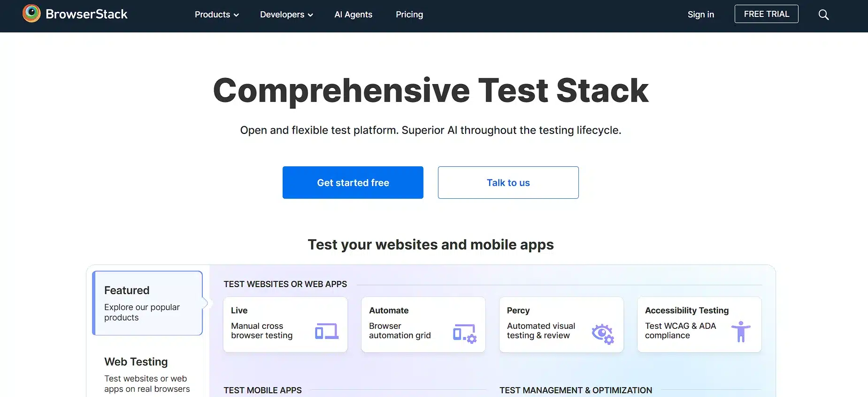The width and height of the screenshot is (868, 397).
Task: Click the BrowserStack wordmark text
Action: click(86, 14)
